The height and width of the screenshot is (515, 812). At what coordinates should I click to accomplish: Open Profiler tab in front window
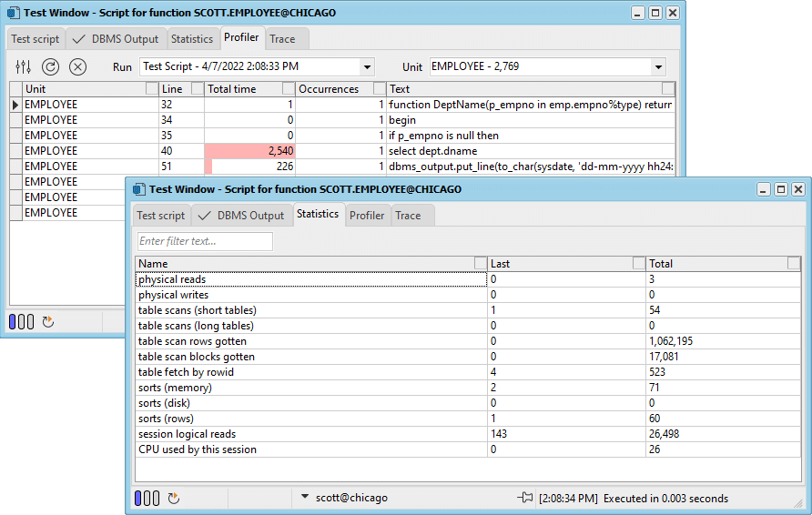coord(367,216)
